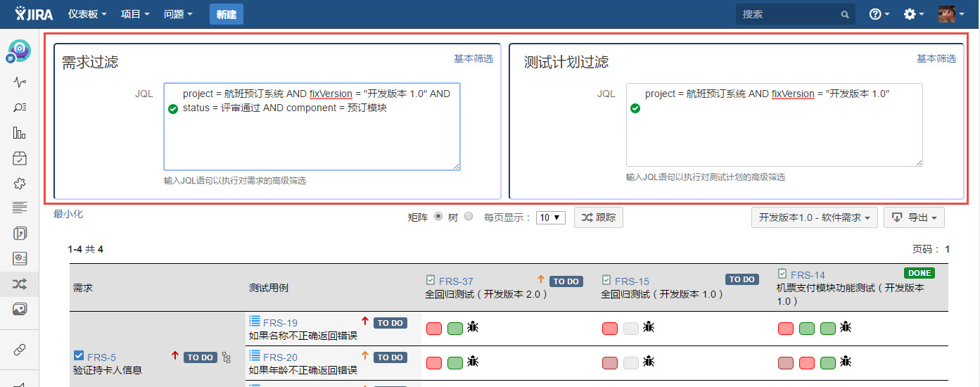Screen dimensions: 980x387
Task: Click the green JQL valid check in 测试计划过滤
Action: pyautogui.click(x=635, y=108)
